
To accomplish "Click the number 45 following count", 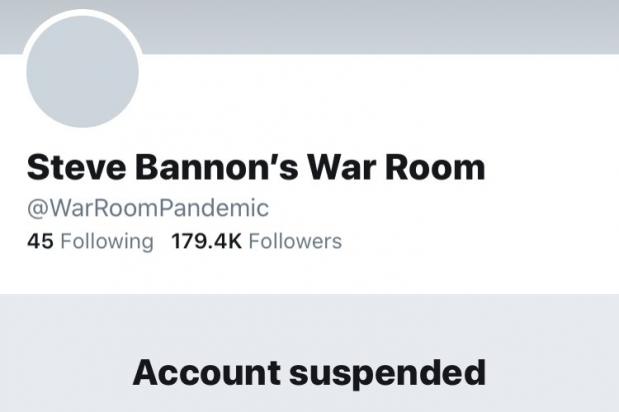I will click(39, 241).
